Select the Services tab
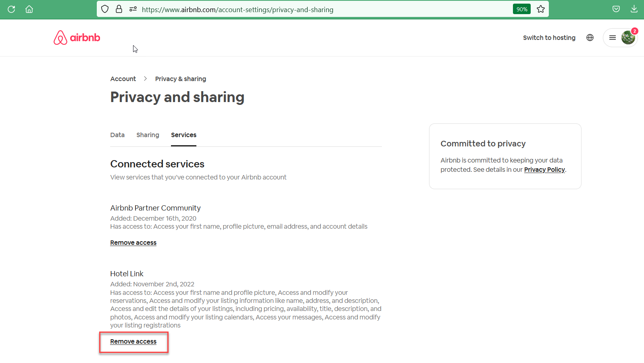Image resolution: width=644 pixels, height=363 pixels. 183,135
